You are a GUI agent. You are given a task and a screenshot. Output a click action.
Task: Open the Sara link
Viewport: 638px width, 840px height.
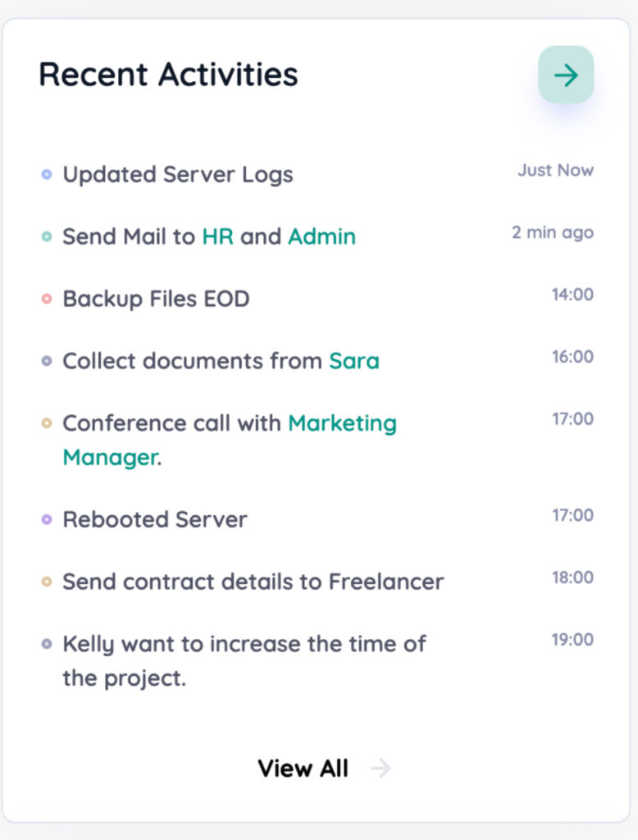(354, 361)
